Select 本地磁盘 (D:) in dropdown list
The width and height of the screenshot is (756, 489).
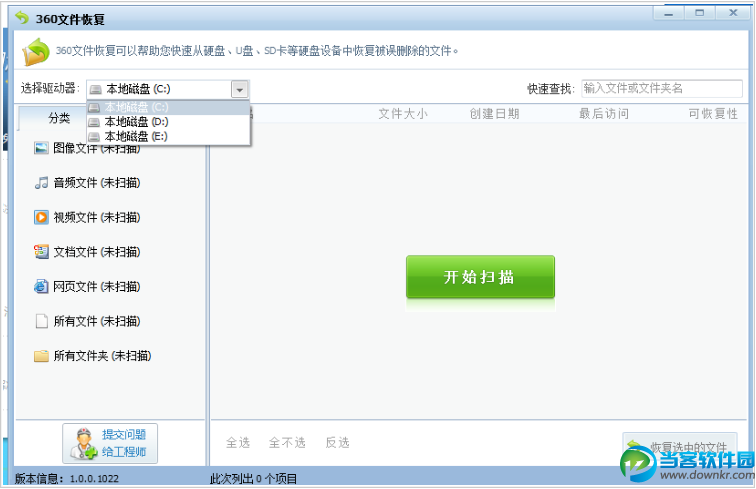coord(168,122)
